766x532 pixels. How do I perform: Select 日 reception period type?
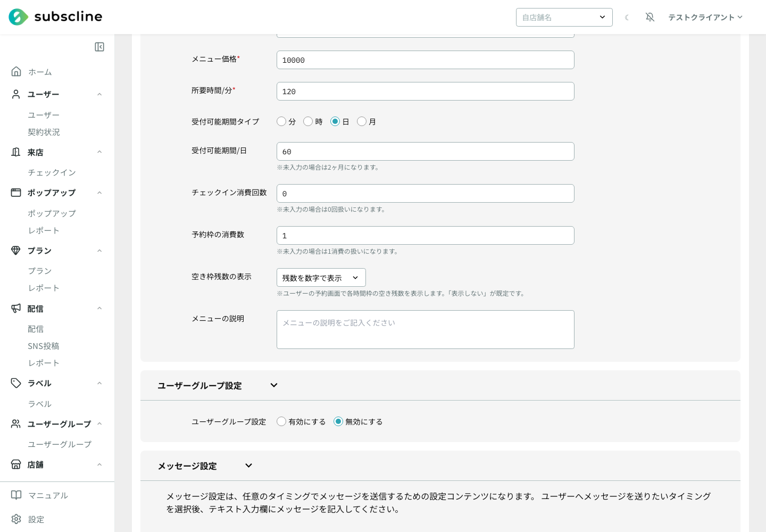pos(335,121)
